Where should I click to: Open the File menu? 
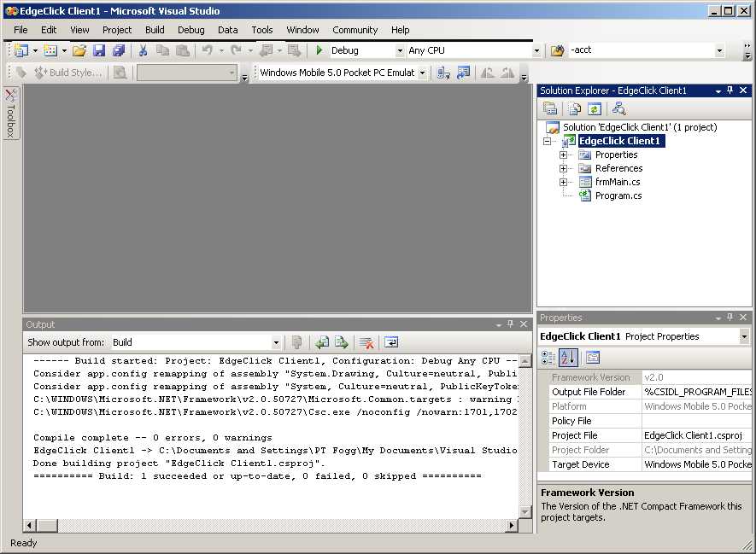click(x=21, y=30)
